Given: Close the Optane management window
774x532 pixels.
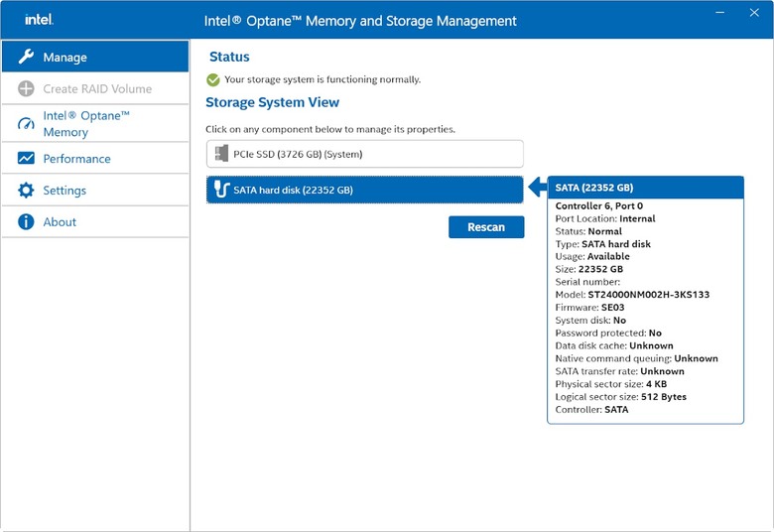Looking at the screenshot, I should coord(754,13).
